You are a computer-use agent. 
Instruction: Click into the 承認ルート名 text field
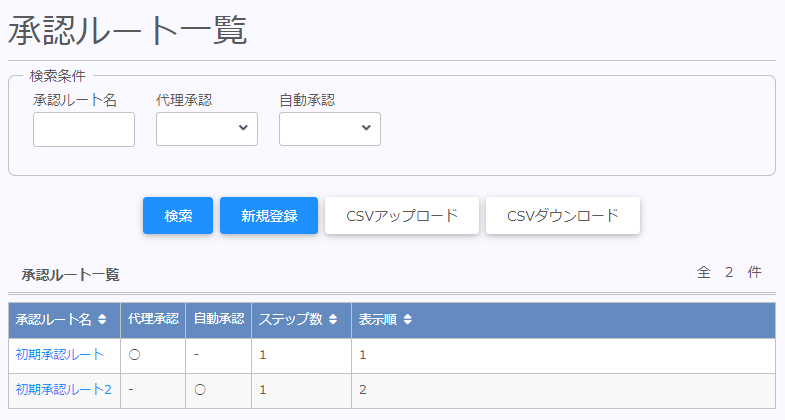point(84,129)
